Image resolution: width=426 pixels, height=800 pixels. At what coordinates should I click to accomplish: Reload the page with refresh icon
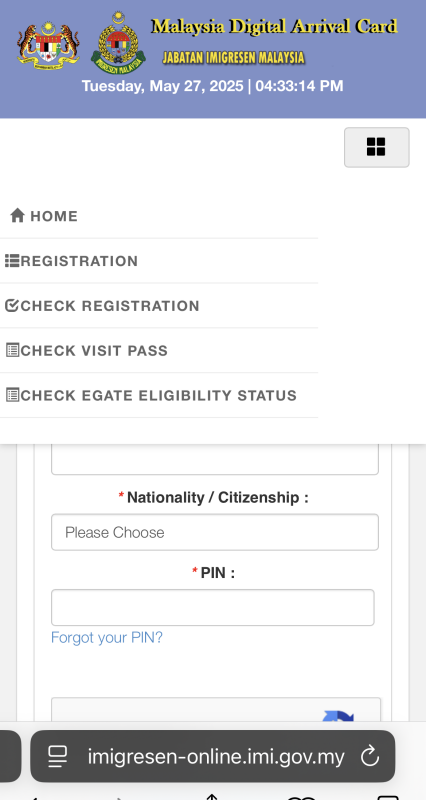[x=370, y=756]
